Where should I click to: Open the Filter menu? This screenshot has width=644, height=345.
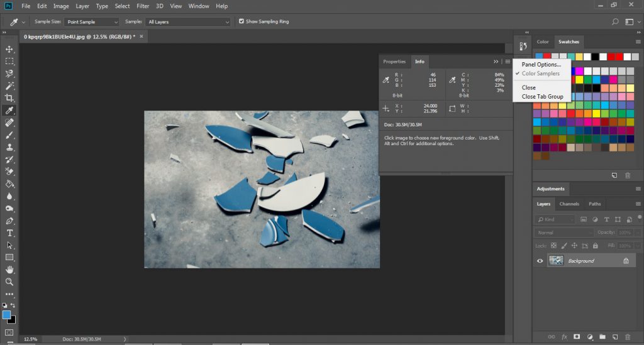pos(143,6)
